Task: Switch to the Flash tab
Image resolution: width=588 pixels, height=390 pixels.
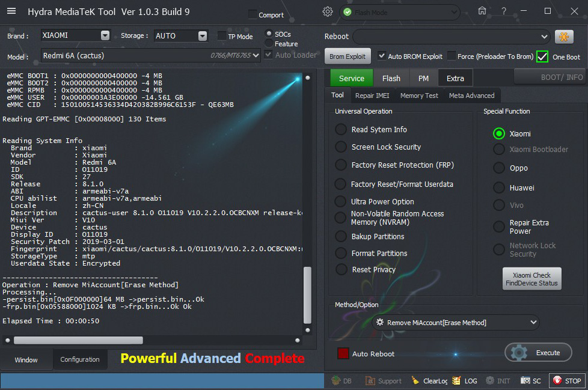Action: pyautogui.click(x=391, y=78)
